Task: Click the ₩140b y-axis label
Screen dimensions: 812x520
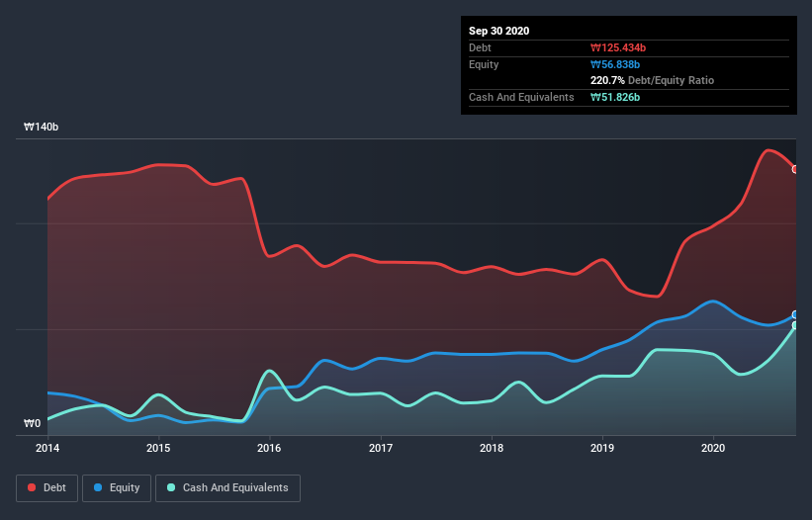Action: pyautogui.click(x=41, y=127)
